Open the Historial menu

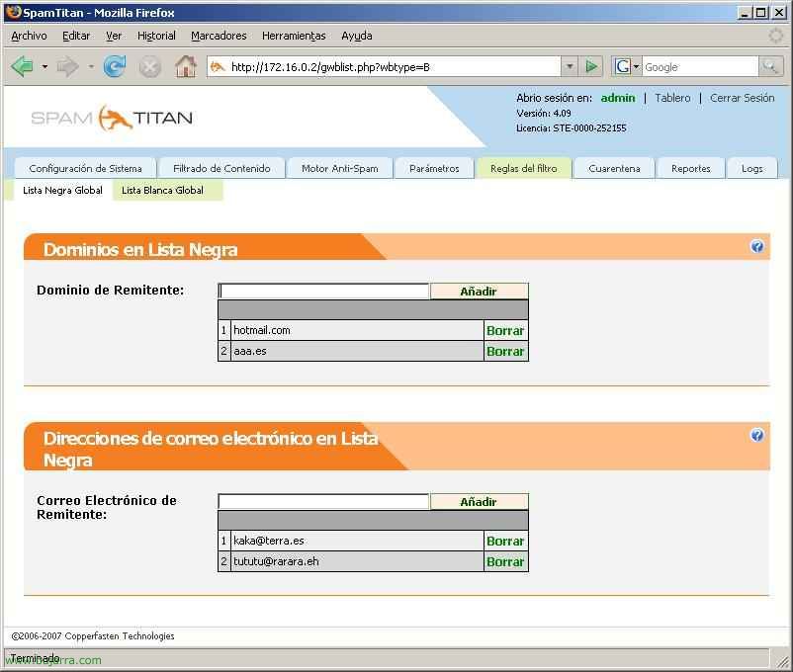156,36
